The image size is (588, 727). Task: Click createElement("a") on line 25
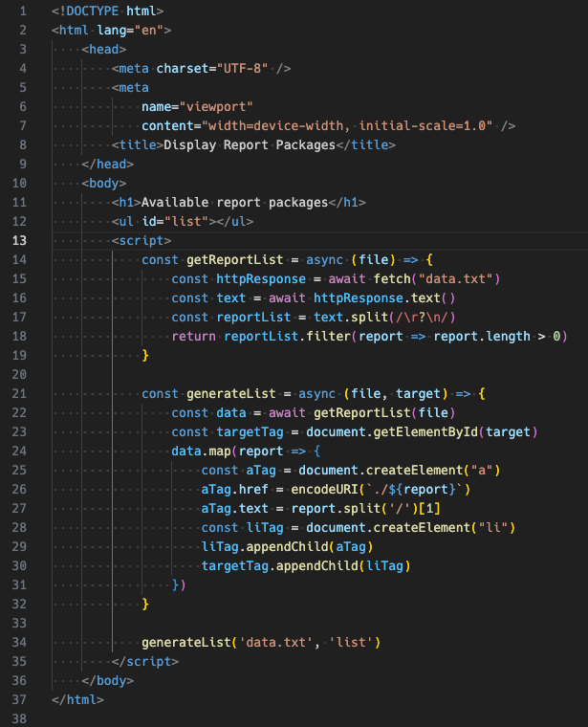tap(433, 470)
